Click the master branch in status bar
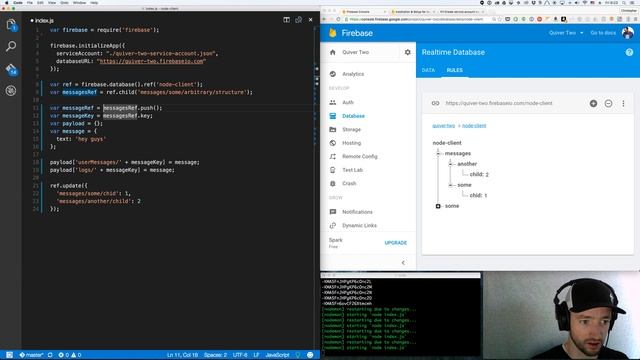640x360 pixels. coord(31,355)
